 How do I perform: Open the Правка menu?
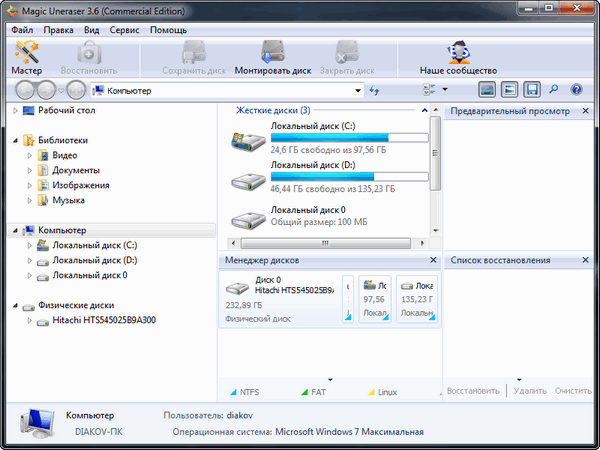click(x=59, y=30)
